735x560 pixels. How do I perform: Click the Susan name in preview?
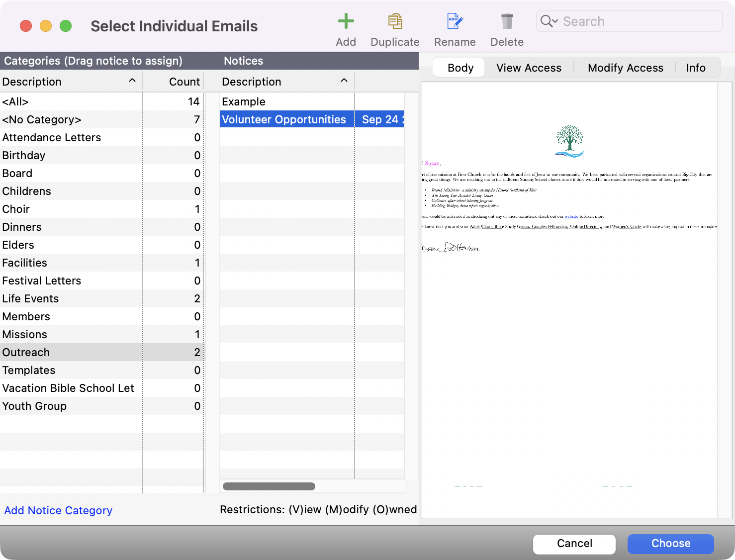(433, 163)
